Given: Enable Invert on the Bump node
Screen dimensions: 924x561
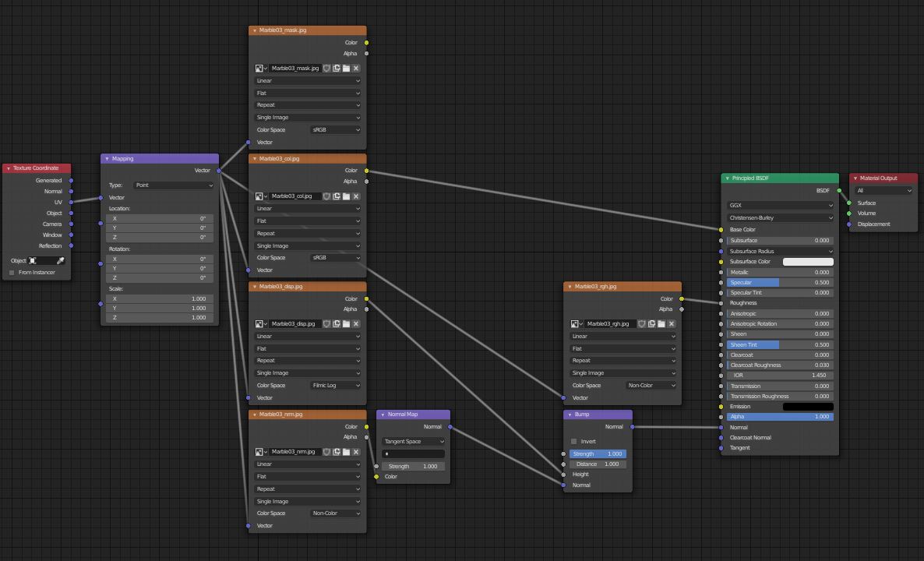Looking at the screenshot, I should click(574, 441).
